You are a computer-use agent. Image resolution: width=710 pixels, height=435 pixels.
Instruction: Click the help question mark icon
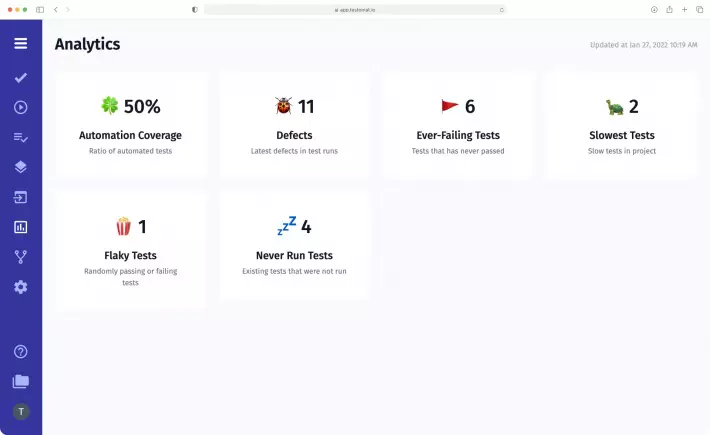(20, 351)
